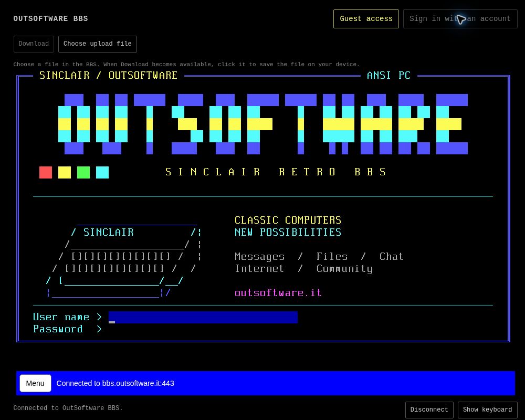Click the green color square
The height and width of the screenshot is (420, 525).
click(83, 173)
